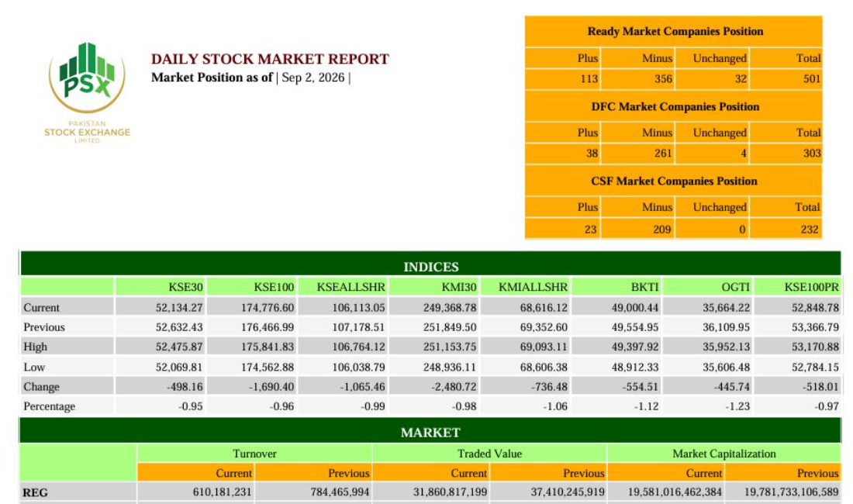Click the Sep 2, 2026 market date

(313, 78)
